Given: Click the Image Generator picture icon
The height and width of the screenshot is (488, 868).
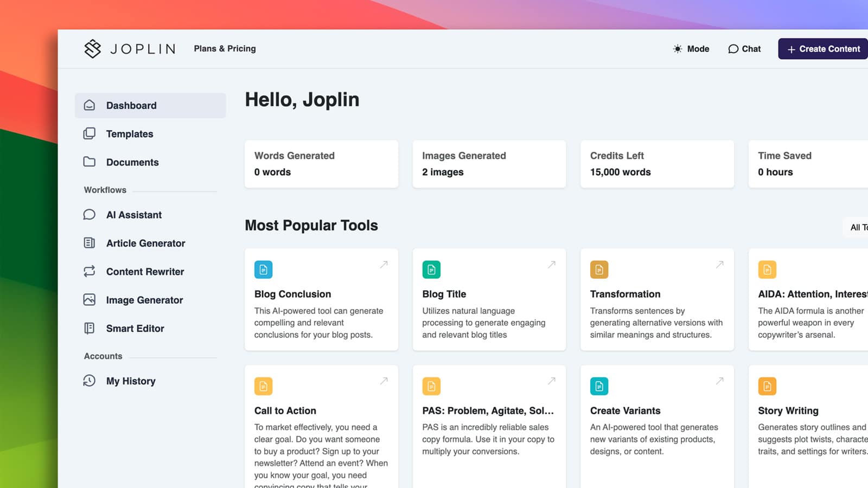Looking at the screenshot, I should click(90, 299).
